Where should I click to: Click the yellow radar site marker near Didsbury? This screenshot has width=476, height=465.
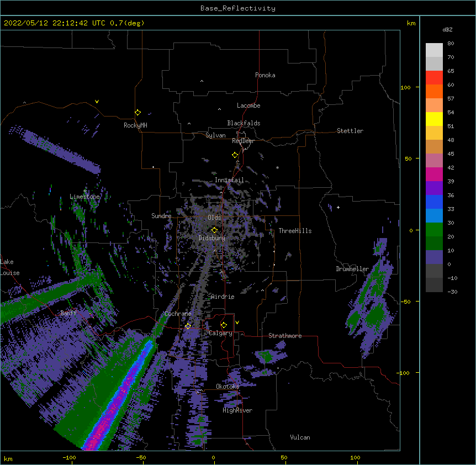pos(214,230)
